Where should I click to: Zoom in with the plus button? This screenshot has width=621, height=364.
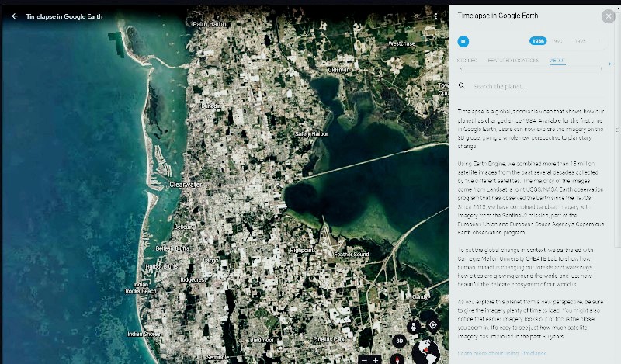point(375,360)
